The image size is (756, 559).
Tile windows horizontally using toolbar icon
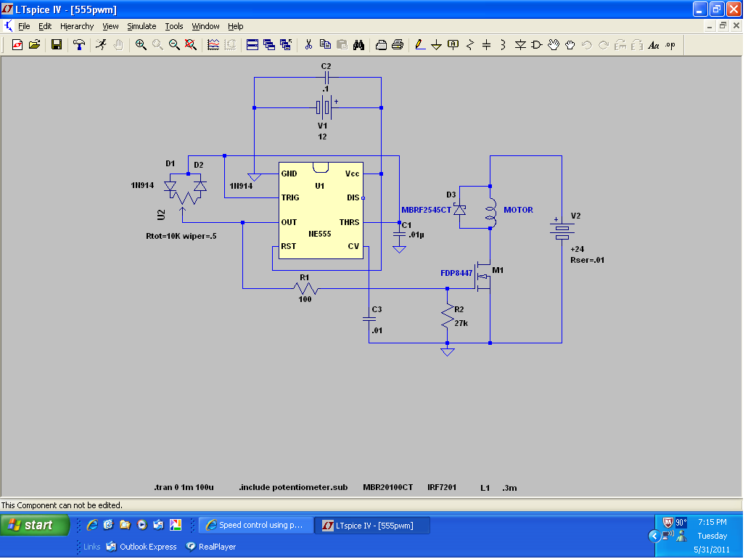[x=252, y=45]
